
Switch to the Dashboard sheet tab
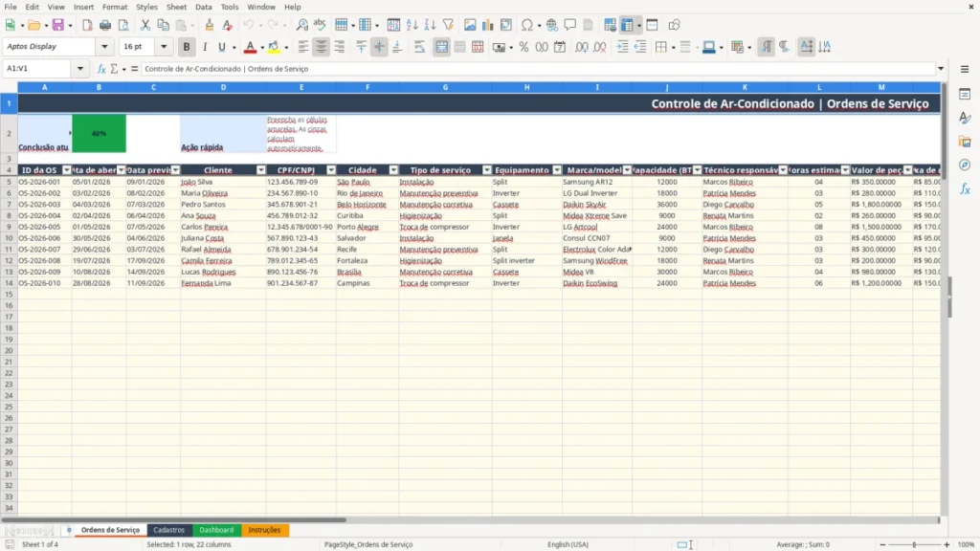click(x=216, y=530)
